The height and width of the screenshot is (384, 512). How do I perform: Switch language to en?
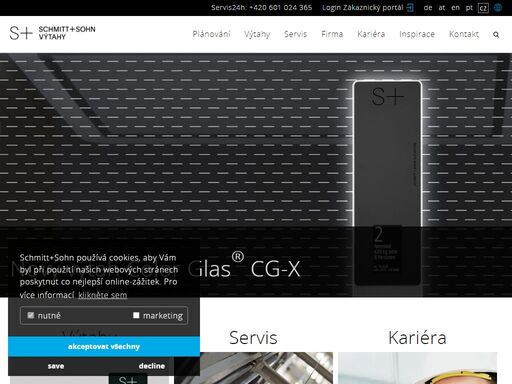[455, 8]
